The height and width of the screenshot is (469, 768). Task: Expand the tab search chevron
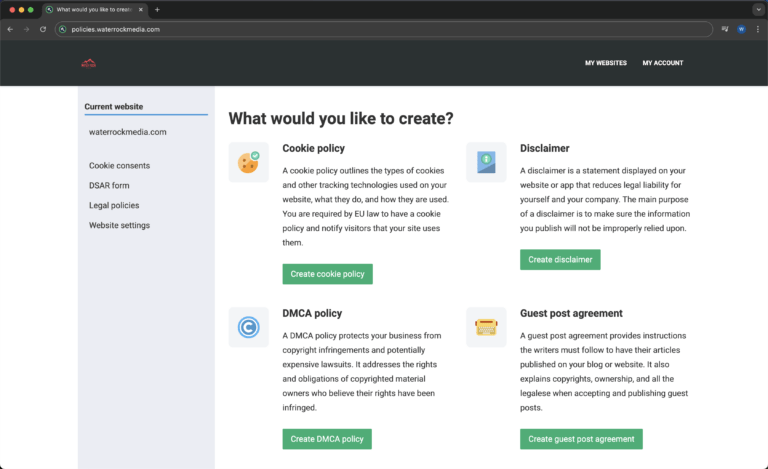tap(758, 10)
